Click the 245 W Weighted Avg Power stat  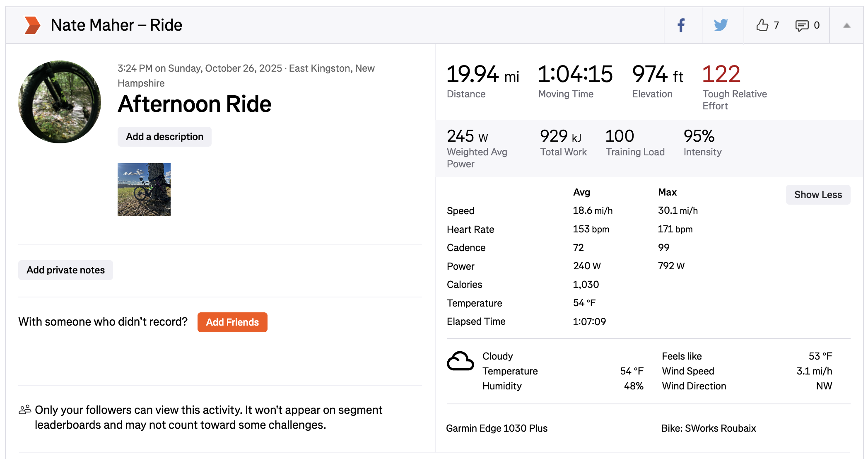coord(468,136)
